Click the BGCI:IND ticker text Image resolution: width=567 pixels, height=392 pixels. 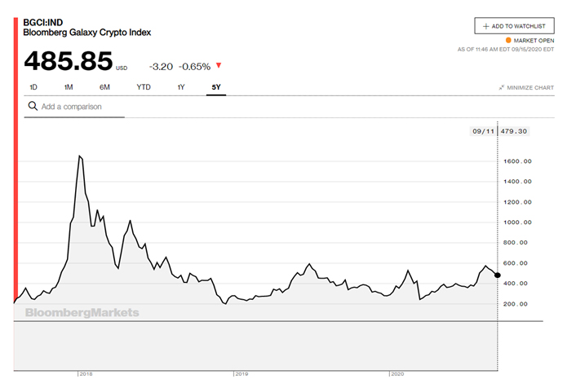coord(43,22)
